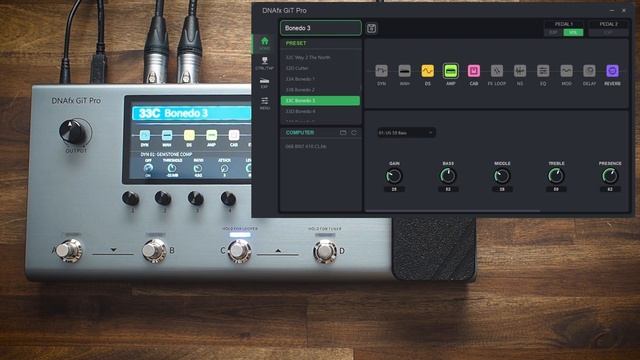Viewport: 640px width, 360px height.
Task: Adjust the GAIN knob
Action: [394, 176]
